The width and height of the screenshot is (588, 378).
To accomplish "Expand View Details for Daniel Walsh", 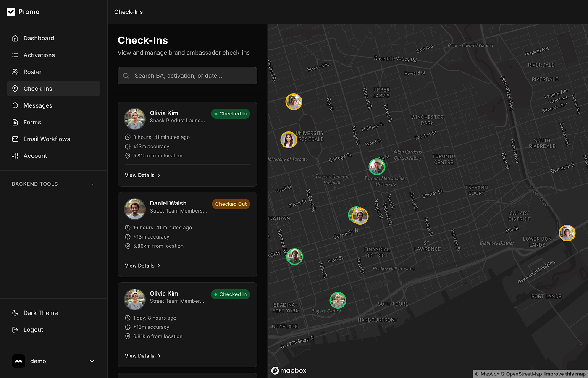I will coord(142,265).
